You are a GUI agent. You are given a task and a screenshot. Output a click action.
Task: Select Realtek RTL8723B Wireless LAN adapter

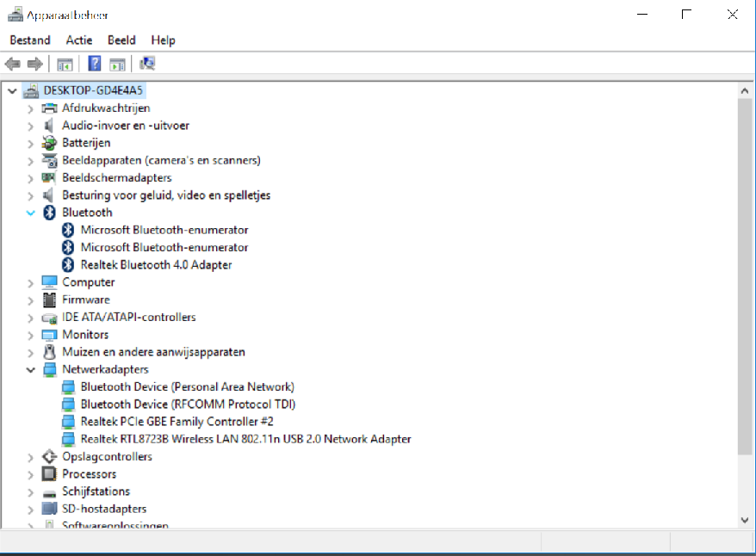245,439
